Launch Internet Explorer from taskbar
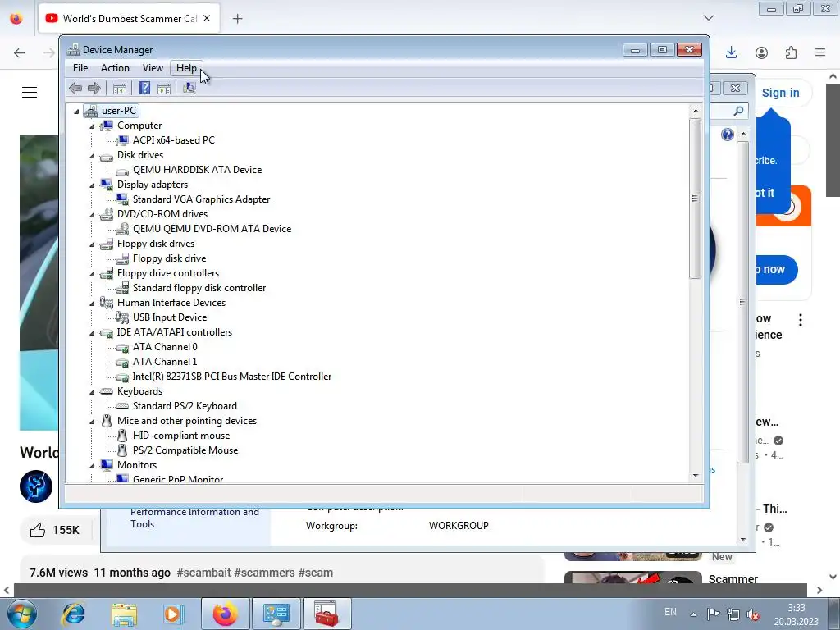The image size is (840, 630). pyautogui.click(x=73, y=614)
